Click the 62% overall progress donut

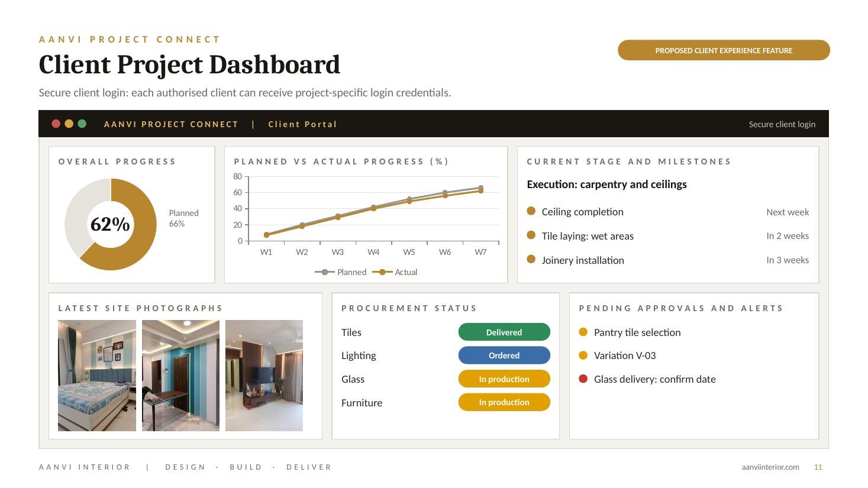(111, 224)
